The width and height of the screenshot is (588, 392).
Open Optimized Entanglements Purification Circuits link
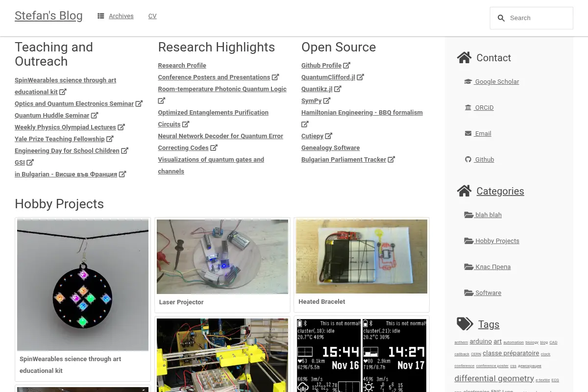[213, 118]
